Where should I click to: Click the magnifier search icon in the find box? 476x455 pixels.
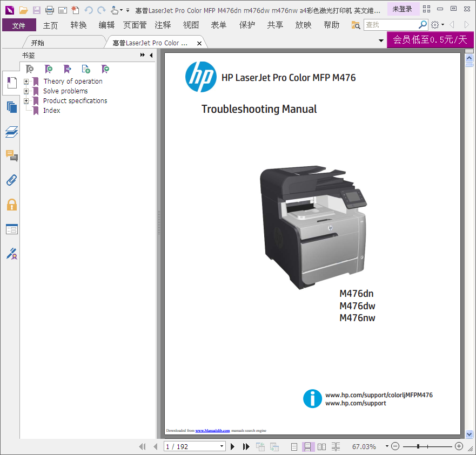pyautogui.click(x=423, y=25)
